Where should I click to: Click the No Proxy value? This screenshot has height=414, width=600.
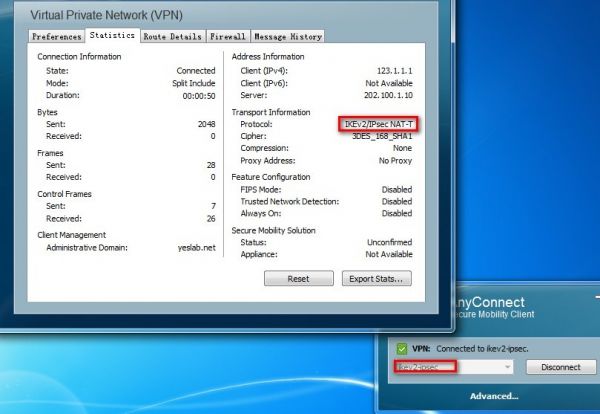coord(395,161)
